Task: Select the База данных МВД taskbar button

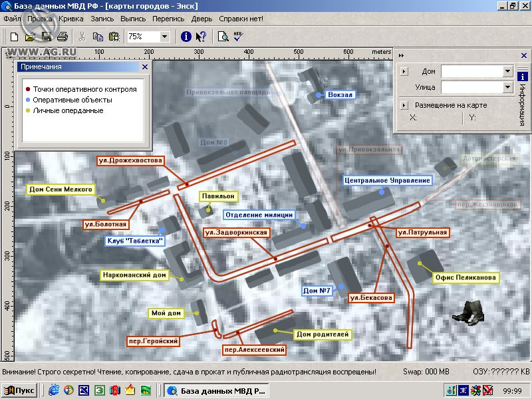Action: [x=217, y=390]
